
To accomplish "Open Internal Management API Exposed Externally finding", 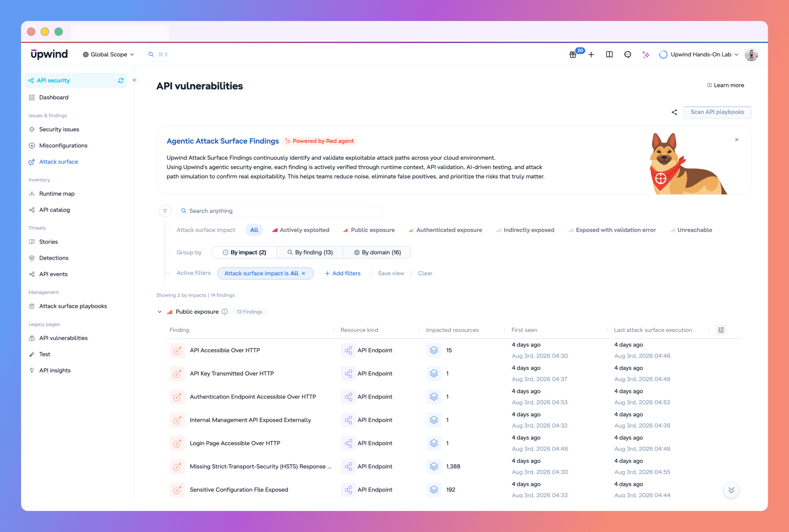I will [250, 420].
